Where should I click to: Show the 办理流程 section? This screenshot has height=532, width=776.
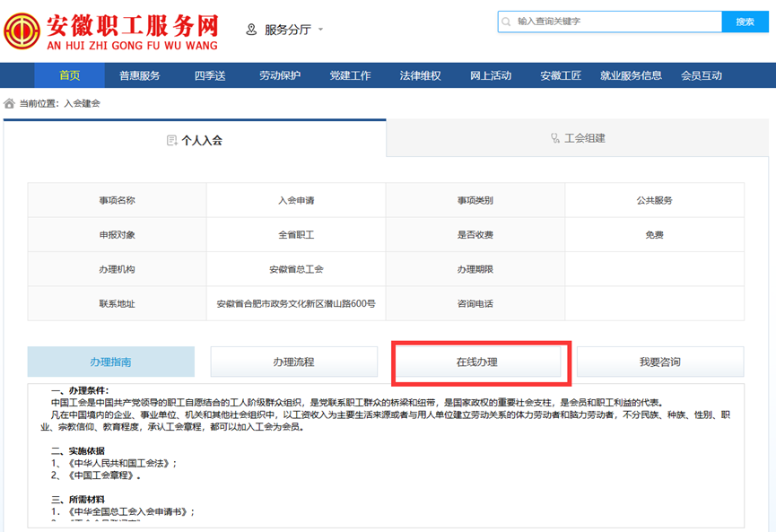point(293,362)
